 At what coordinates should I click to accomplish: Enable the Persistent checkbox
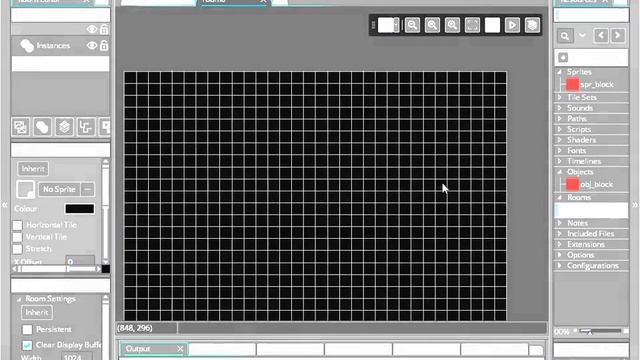click(x=27, y=329)
